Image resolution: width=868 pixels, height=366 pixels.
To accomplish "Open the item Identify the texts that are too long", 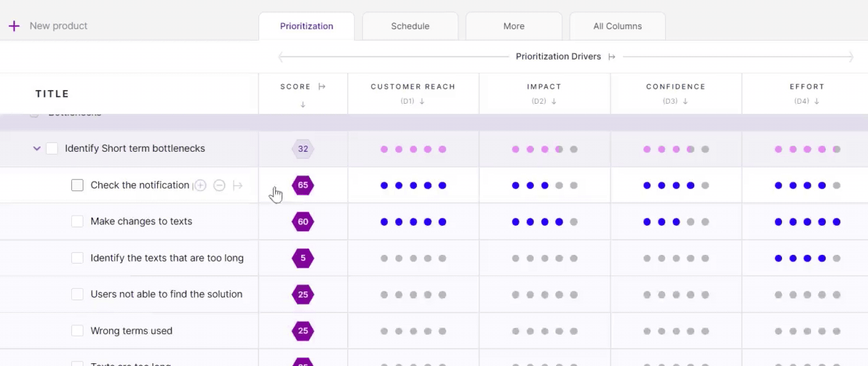I will pos(167,258).
